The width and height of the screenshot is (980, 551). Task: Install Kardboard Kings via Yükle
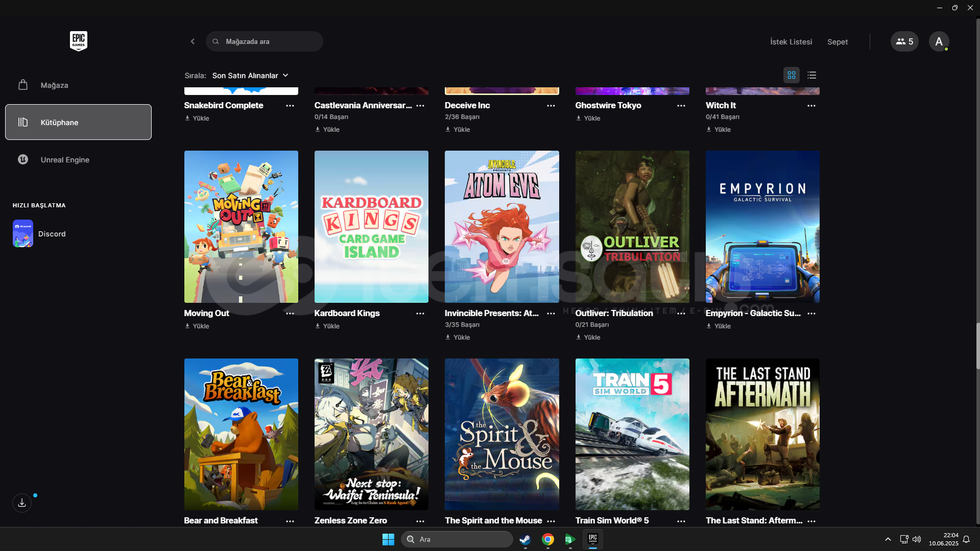click(x=327, y=326)
